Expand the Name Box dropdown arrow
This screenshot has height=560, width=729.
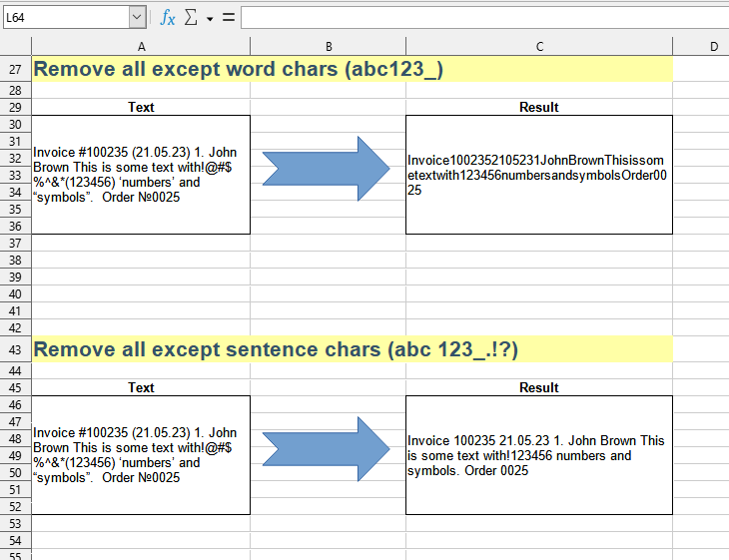[137, 18]
